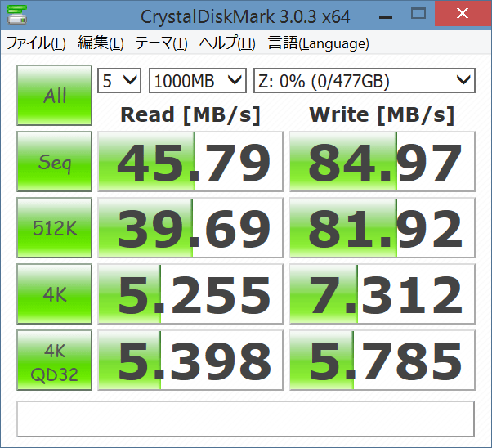Run the 4K benchmark test
Screen dimensions: 492x448
55,294
